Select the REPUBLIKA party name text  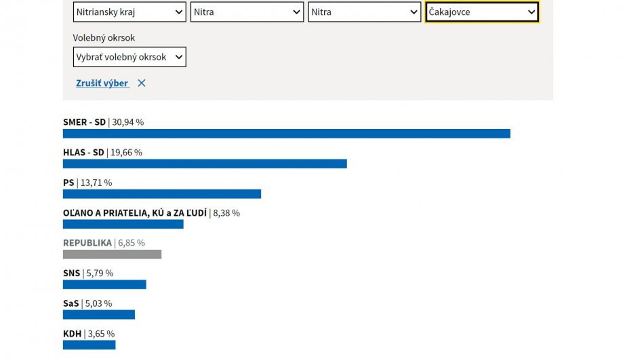[87, 243]
